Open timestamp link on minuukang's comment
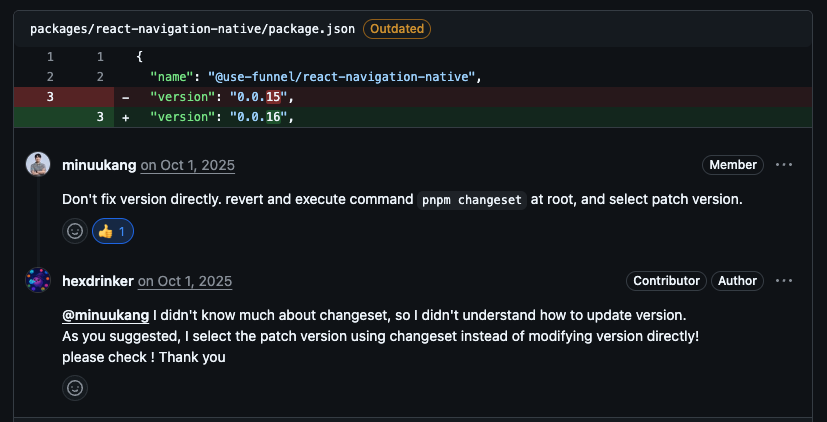This screenshot has height=422, width=827. click(187, 165)
